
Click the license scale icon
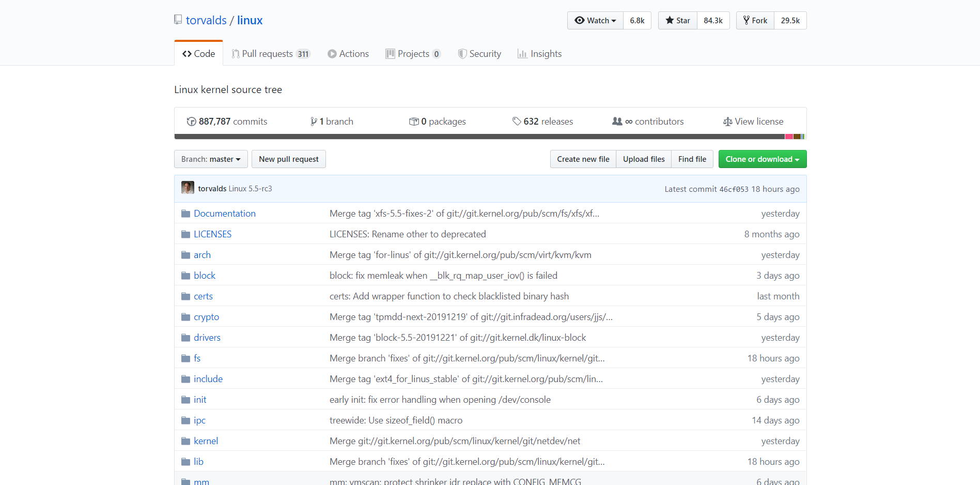(727, 122)
